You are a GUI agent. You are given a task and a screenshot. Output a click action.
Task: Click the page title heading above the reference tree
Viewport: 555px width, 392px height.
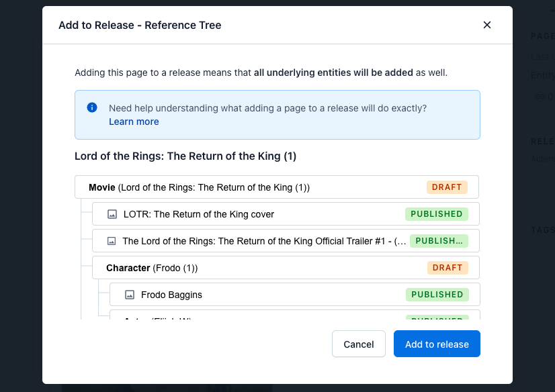pos(185,156)
